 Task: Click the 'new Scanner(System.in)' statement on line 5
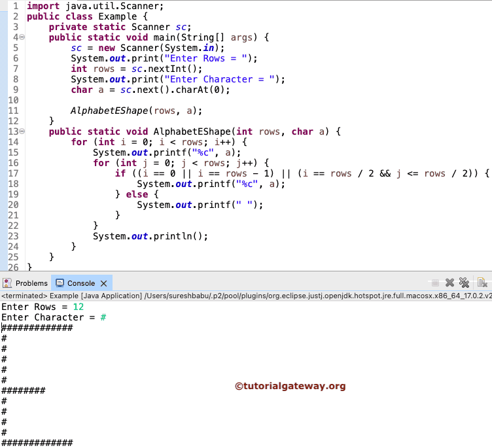tap(147, 48)
